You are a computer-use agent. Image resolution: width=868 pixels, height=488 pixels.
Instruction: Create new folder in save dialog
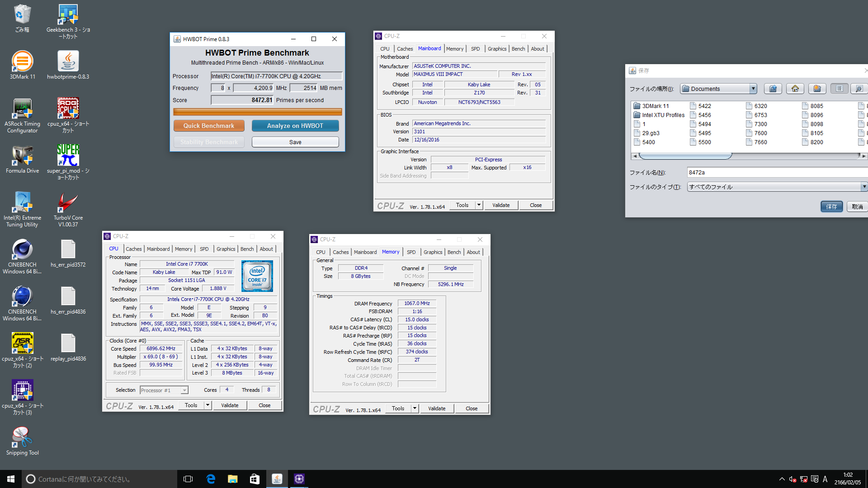tap(817, 89)
